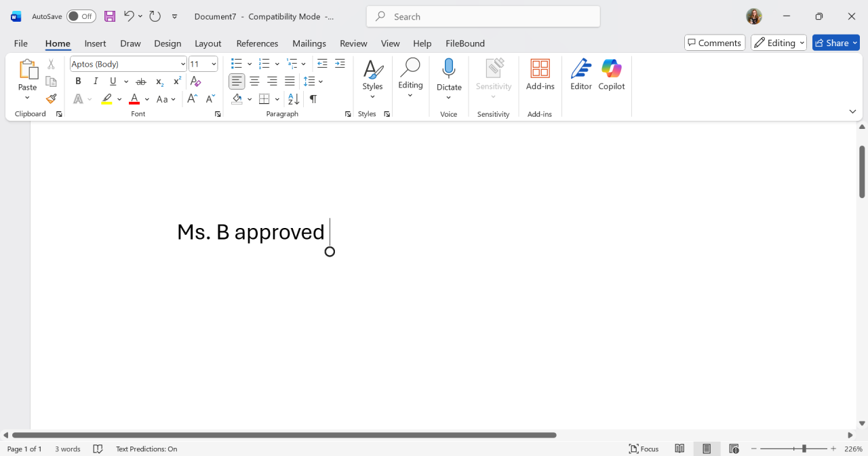
Task: Click Text Predictions: On status
Action: [x=146, y=449]
